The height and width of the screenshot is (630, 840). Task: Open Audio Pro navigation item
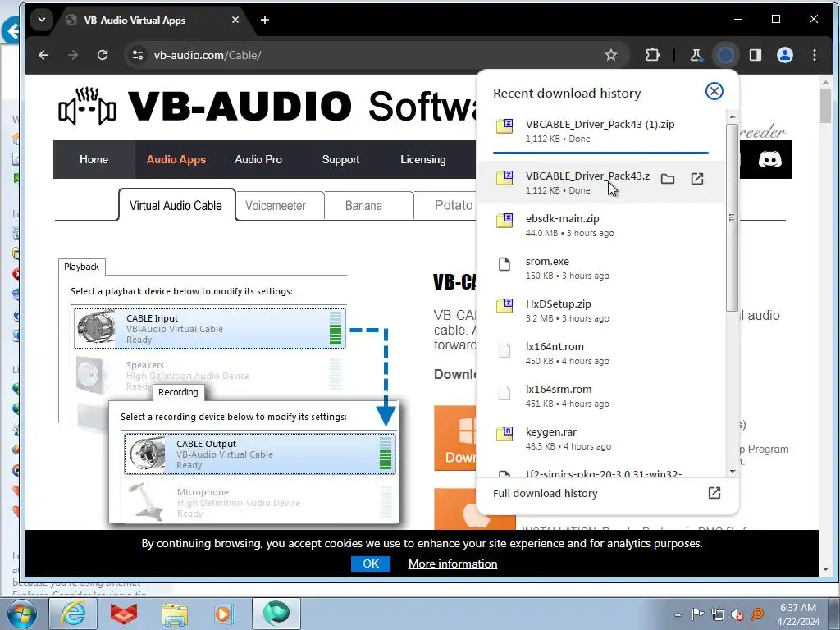(x=258, y=160)
